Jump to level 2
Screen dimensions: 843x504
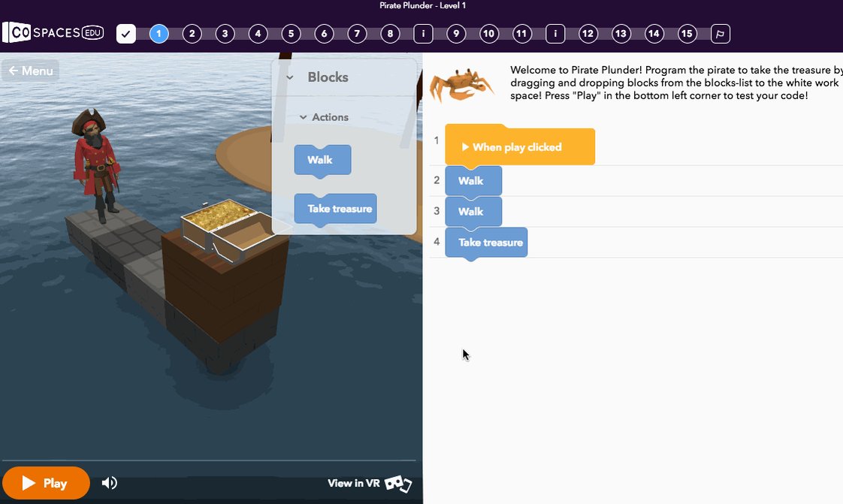pyautogui.click(x=192, y=34)
